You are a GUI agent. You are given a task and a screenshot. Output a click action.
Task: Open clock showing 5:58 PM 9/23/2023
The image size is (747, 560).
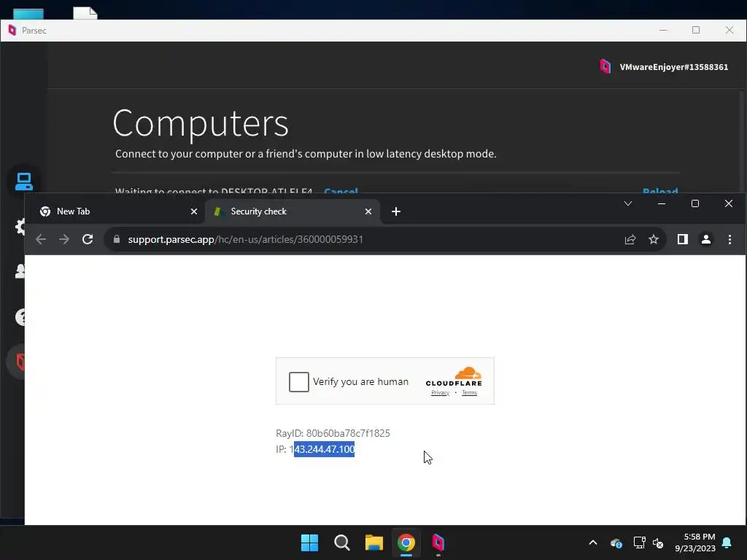(695, 542)
